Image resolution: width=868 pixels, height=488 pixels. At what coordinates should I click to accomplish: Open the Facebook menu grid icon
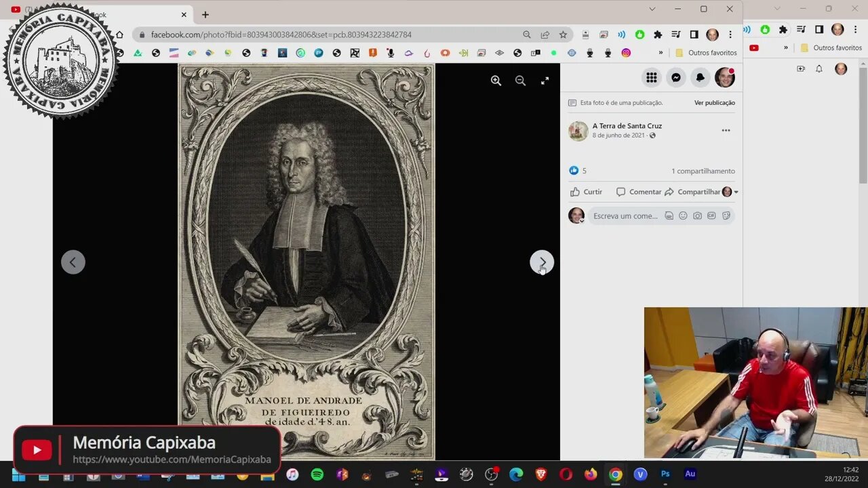click(652, 78)
